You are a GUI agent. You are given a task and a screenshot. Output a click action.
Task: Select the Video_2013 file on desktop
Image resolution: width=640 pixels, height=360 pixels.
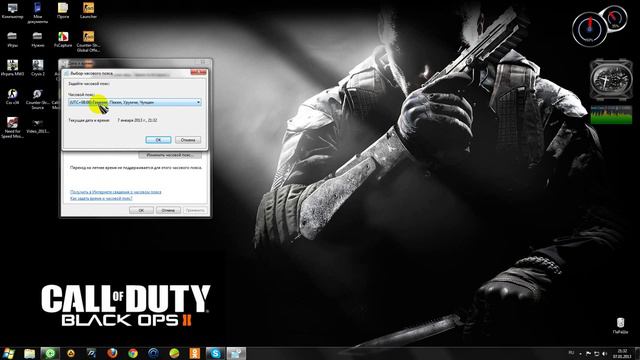pos(38,126)
